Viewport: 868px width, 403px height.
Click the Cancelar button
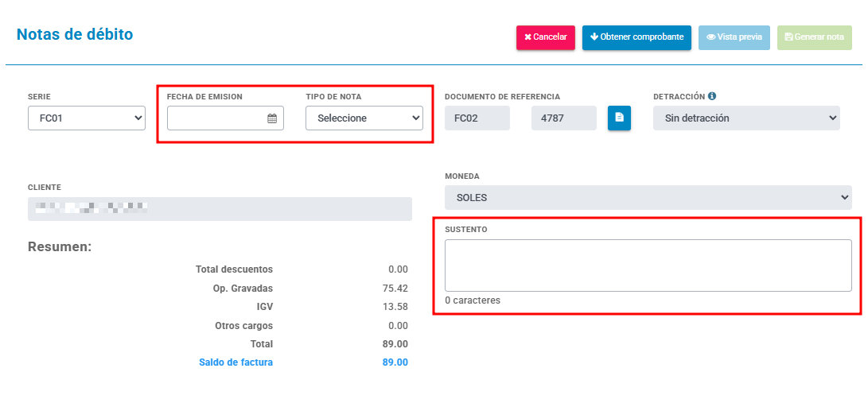545,37
